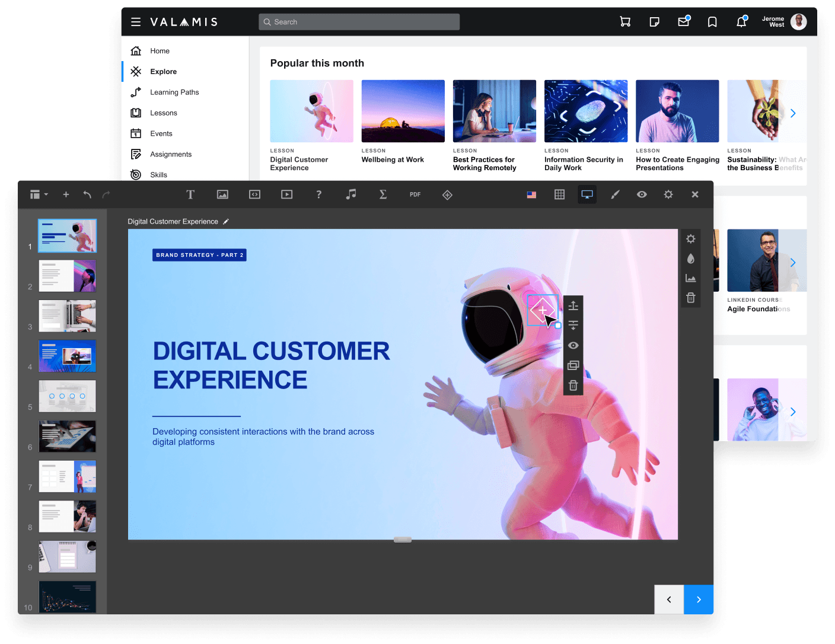Viewport: 835px width, 644px height.
Task: Open Information Security in Daily Work link
Action: tap(584, 164)
